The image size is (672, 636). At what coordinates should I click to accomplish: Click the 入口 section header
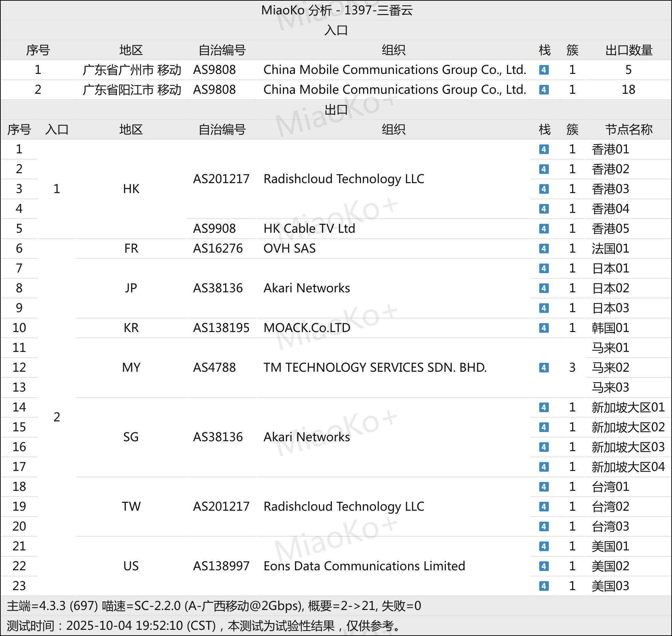(x=336, y=30)
